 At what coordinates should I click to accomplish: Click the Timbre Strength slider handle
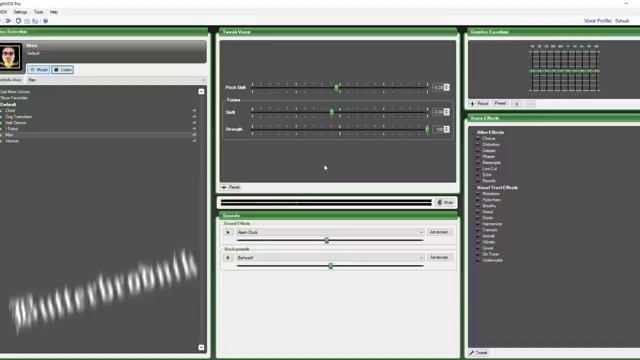pyautogui.click(x=427, y=129)
